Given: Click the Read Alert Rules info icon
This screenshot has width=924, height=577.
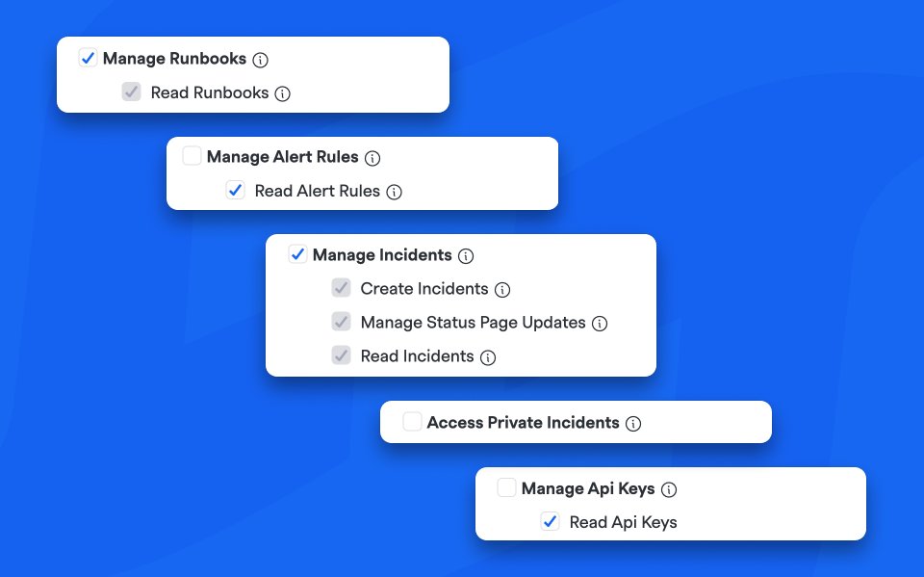Looking at the screenshot, I should coord(393,191).
